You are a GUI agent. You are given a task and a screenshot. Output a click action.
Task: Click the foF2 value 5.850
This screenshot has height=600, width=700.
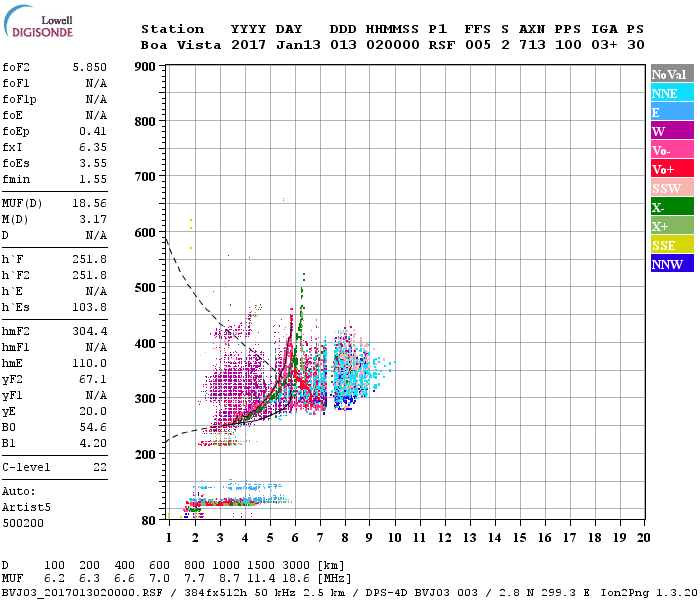point(90,67)
